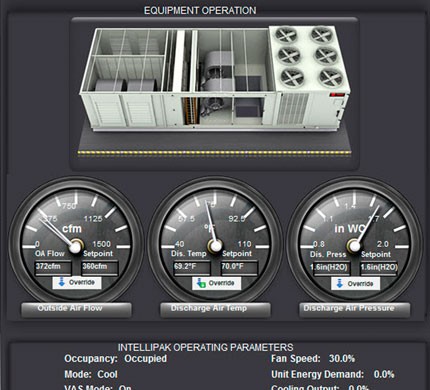Click the Override button under OA Flow gauge
The image size is (430, 390).
pyautogui.click(x=77, y=283)
